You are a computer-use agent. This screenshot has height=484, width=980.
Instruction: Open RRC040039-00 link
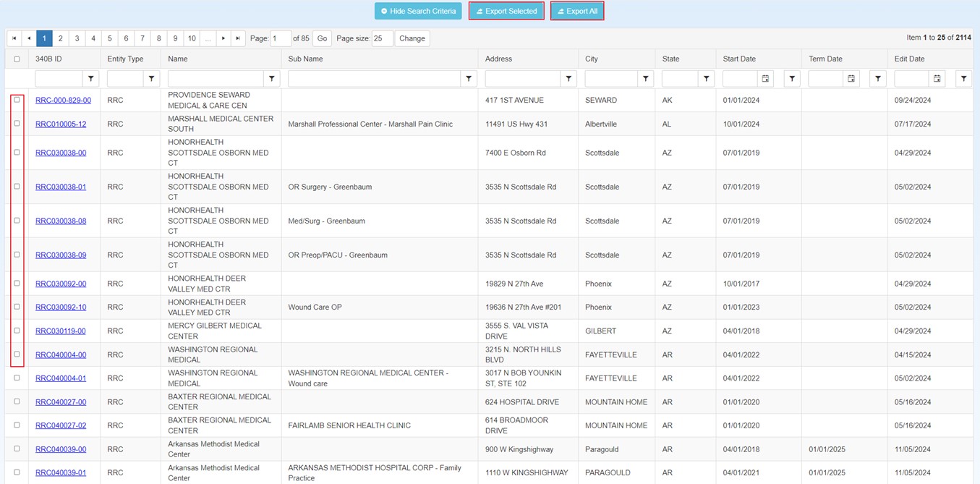click(x=61, y=449)
